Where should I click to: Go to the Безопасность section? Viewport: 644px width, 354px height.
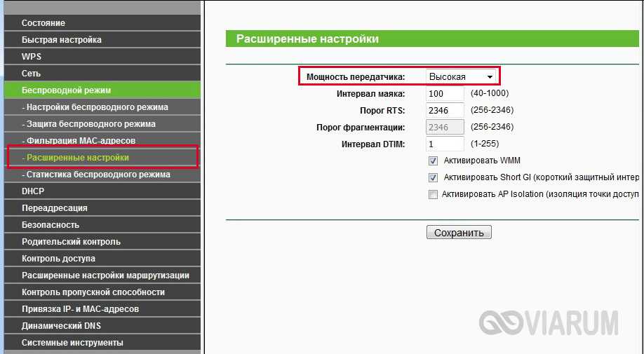coord(102,225)
